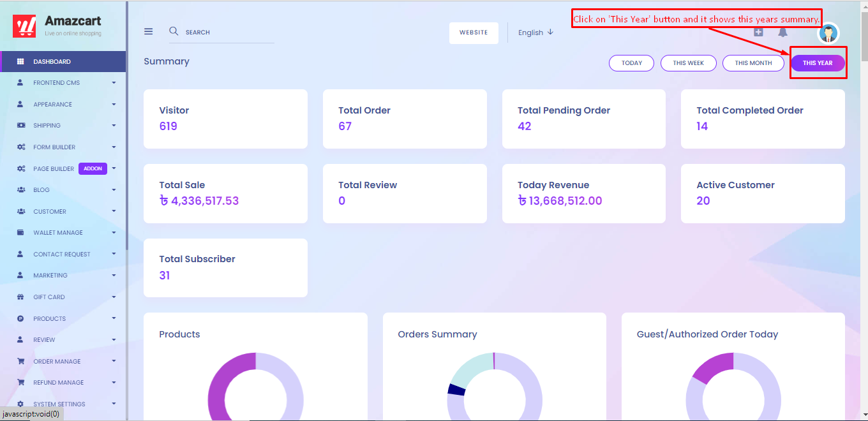Screen dimensions: 868x421
Task: Open the plus quick-add icon in header
Action: [x=758, y=32]
